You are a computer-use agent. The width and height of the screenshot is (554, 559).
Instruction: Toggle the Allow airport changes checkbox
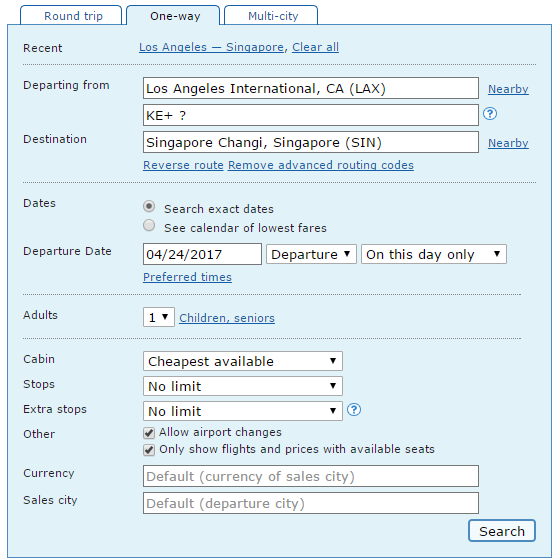coord(149,433)
